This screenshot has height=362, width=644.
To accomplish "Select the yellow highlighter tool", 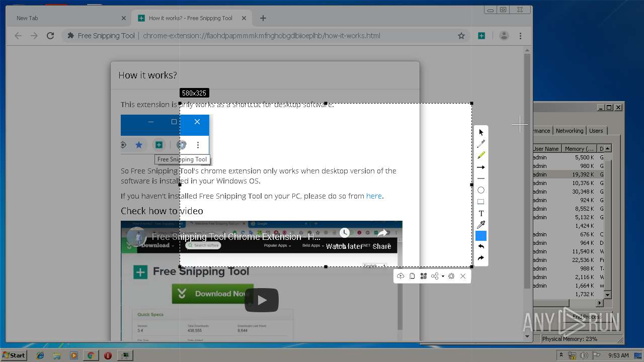I will coord(481,155).
